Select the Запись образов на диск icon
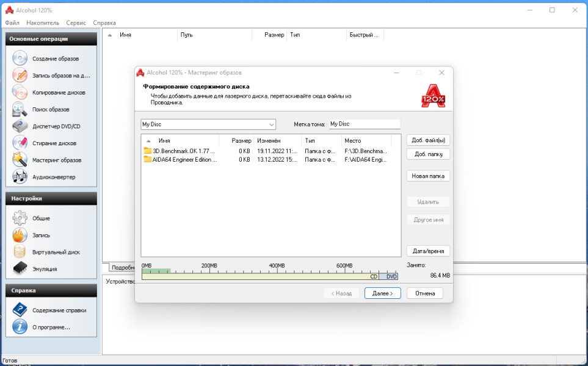 tap(20, 75)
